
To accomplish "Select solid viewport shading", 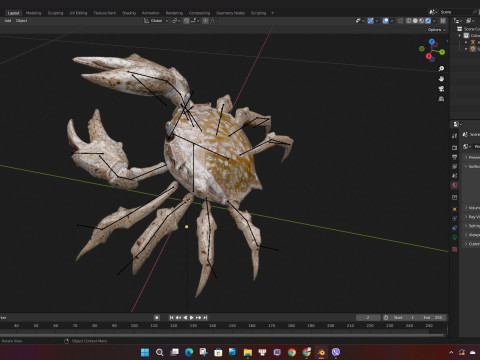I will click(415, 21).
